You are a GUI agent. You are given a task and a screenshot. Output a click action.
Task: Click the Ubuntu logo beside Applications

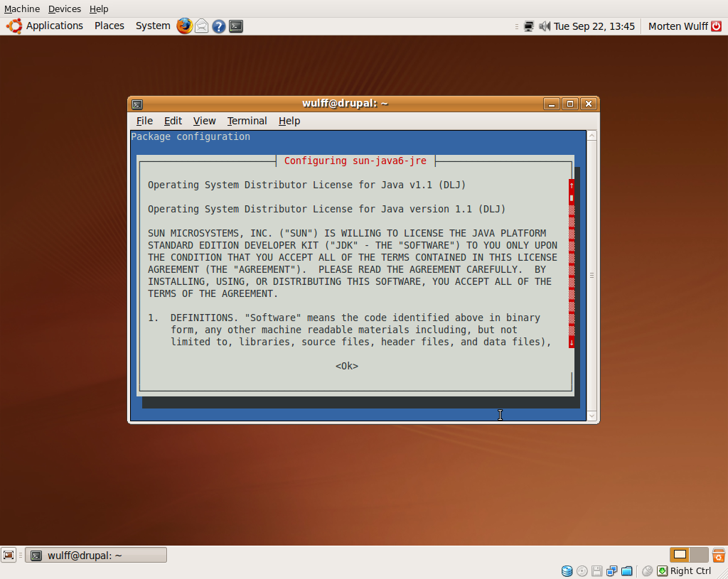(x=14, y=26)
